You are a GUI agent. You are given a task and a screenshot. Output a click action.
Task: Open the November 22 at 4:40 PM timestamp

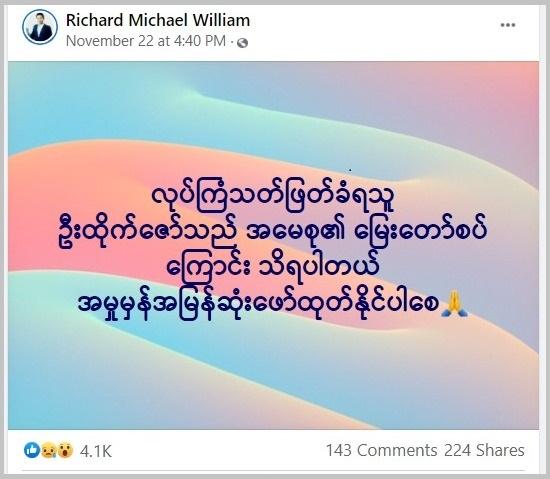[x=146, y=41]
